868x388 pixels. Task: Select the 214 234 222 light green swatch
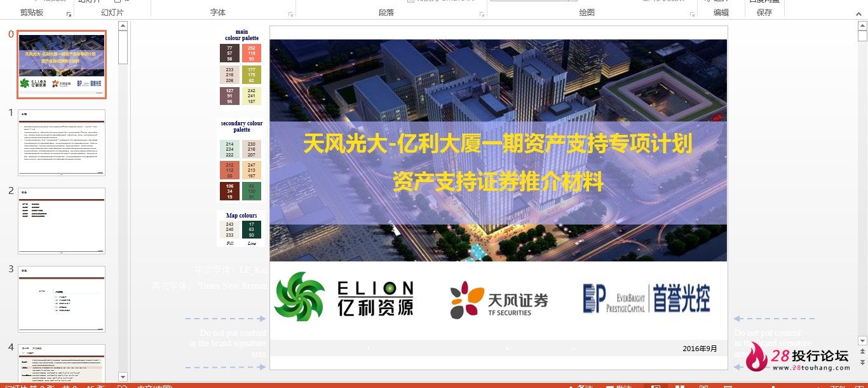pos(229,149)
